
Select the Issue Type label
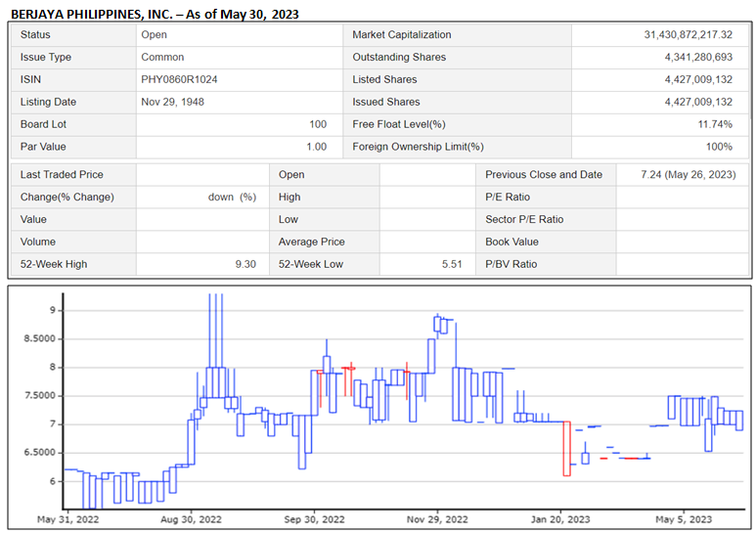46,57
